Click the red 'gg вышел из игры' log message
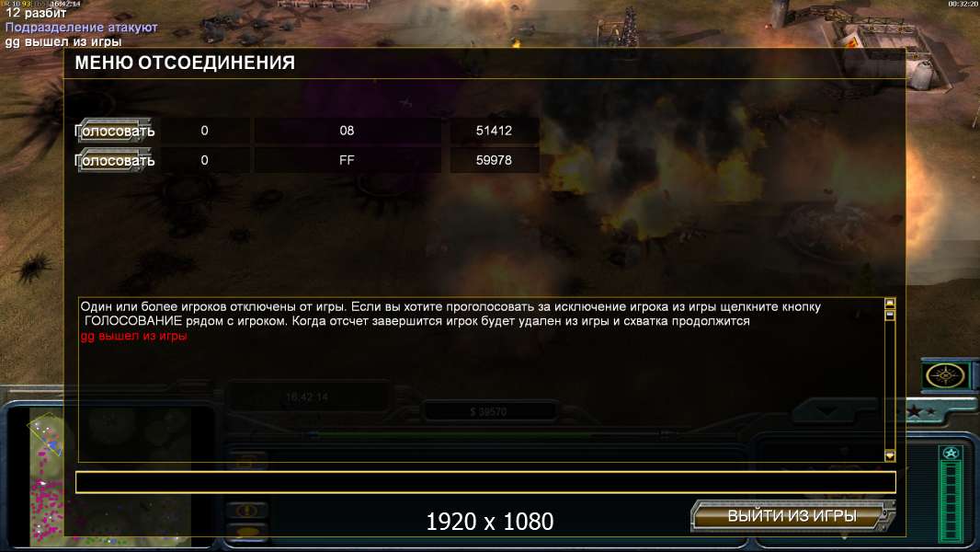The image size is (980, 552). click(133, 336)
